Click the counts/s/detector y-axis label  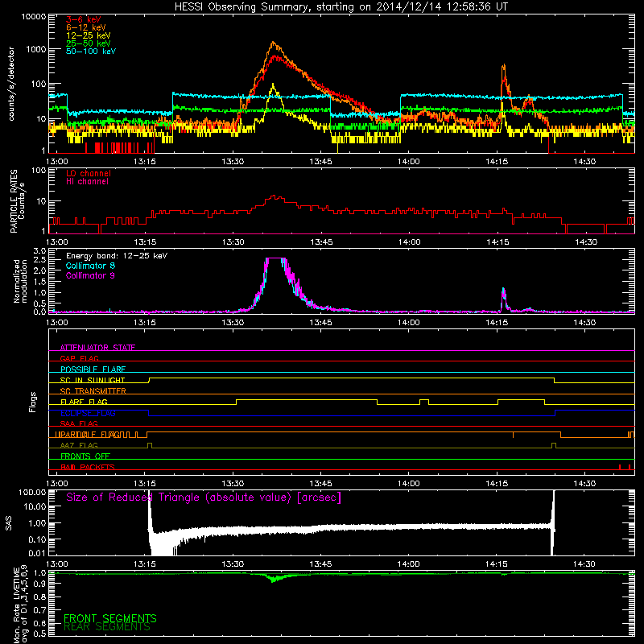(x=11, y=84)
